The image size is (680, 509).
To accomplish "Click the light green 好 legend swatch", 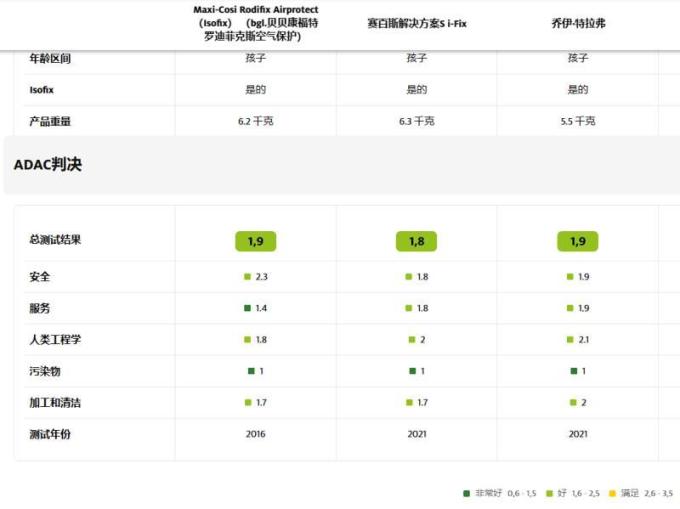I will (549, 493).
